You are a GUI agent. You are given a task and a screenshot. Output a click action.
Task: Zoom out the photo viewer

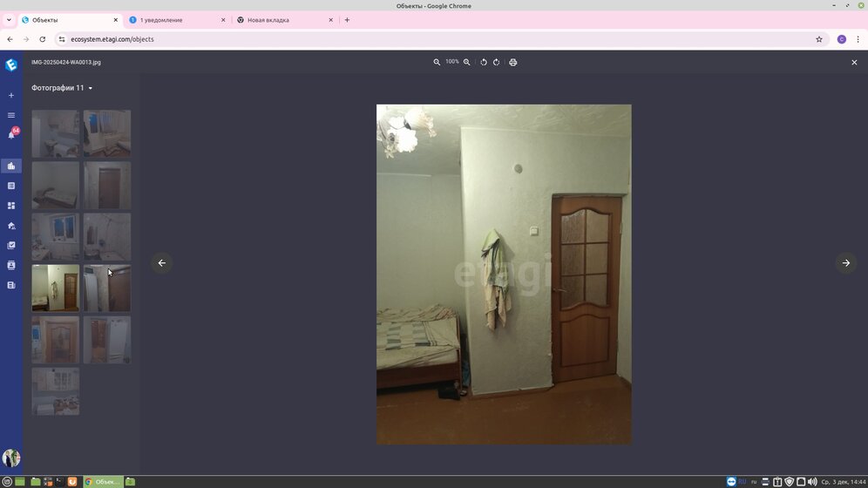pyautogui.click(x=437, y=63)
